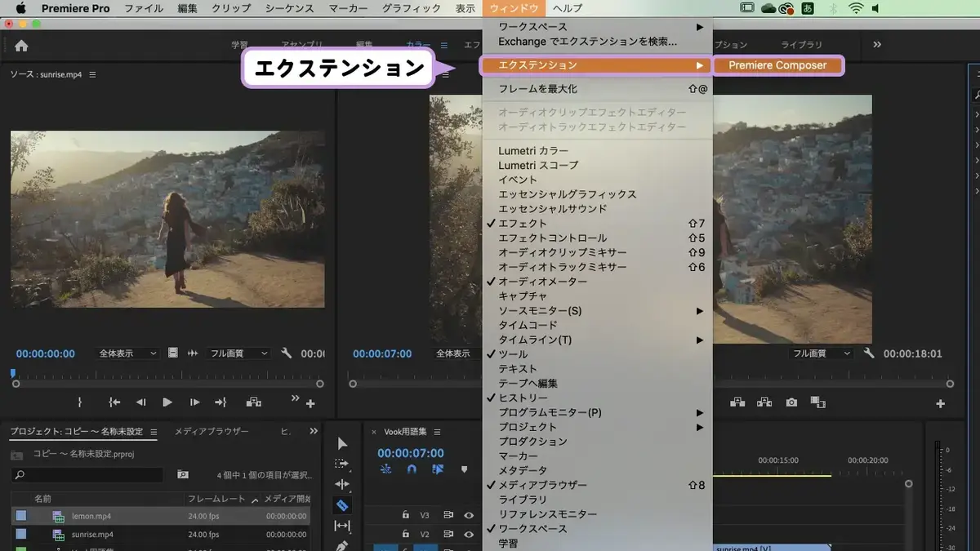The height and width of the screenshot is (551, 980).
Task: Click the project panel search field
Action: click(x=87, y=474)
